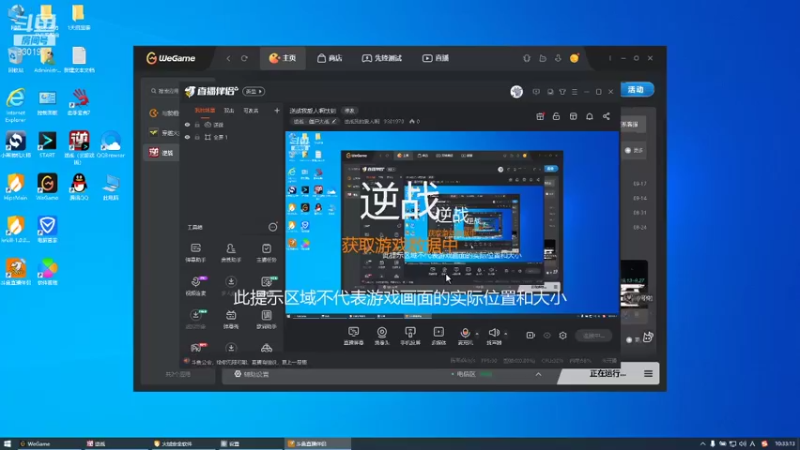Image resolution: width=800 pixels, height=450 pixels.
Task: Open the 直播 tab in WeGame
Action: tap(436, 58)
